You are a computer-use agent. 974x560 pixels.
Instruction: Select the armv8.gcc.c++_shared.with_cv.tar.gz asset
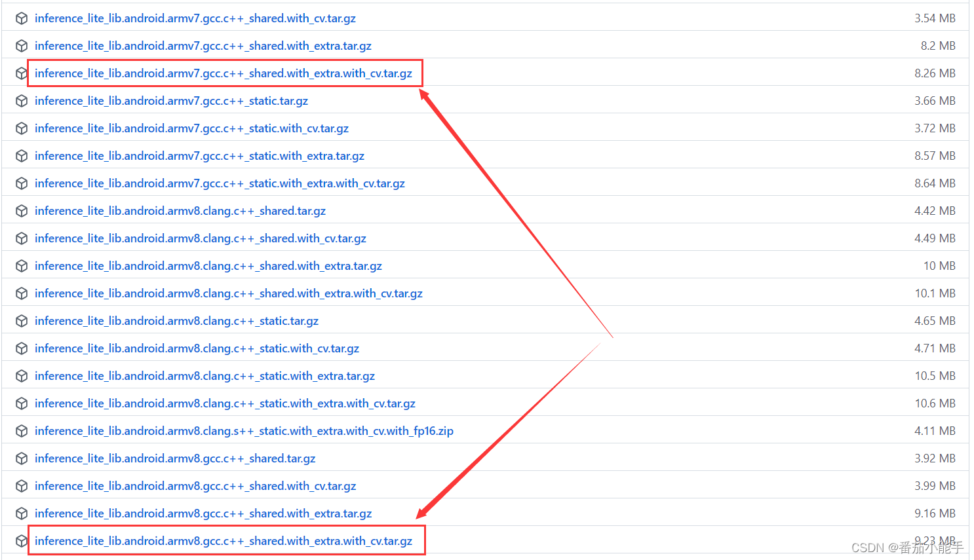tap(196, 485)
